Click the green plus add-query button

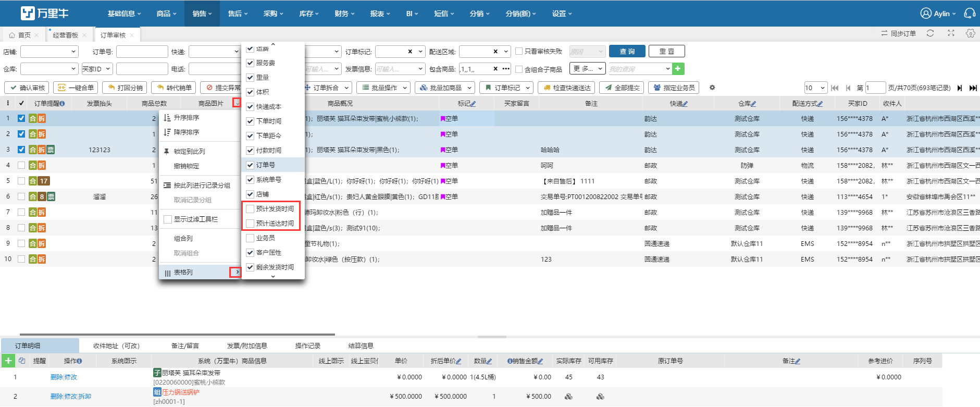click(678, 69)
